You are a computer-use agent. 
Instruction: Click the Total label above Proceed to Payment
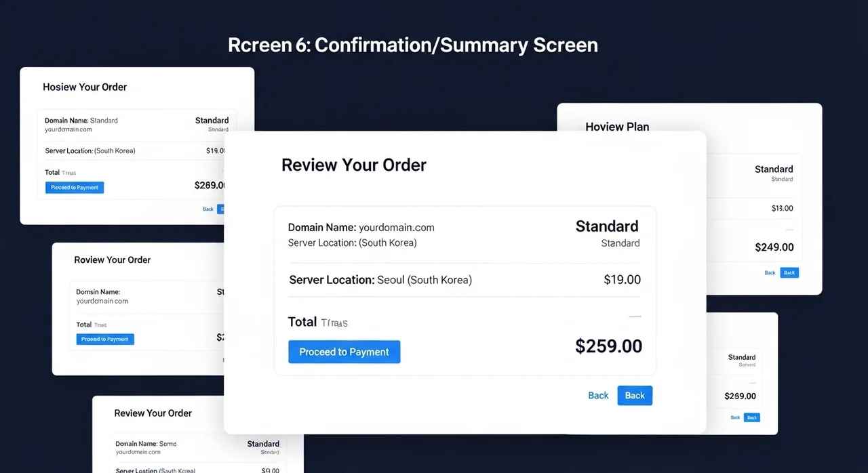click(x=302, y=322)
